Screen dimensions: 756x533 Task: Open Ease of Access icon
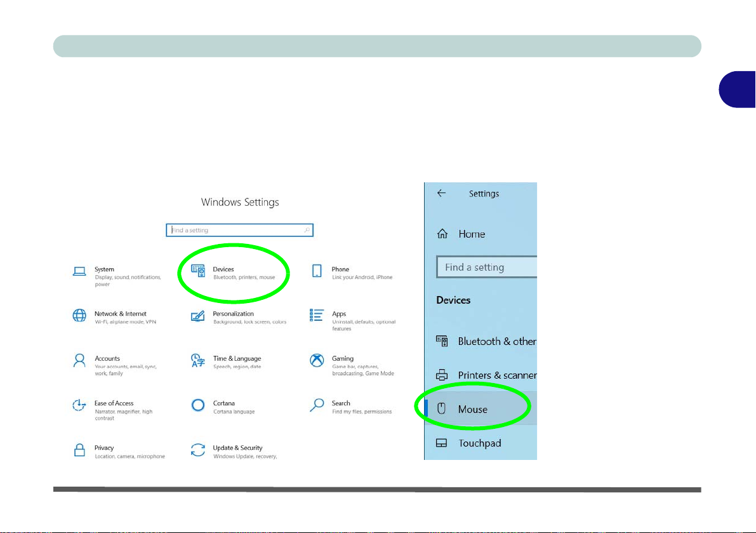click(79, 405)
